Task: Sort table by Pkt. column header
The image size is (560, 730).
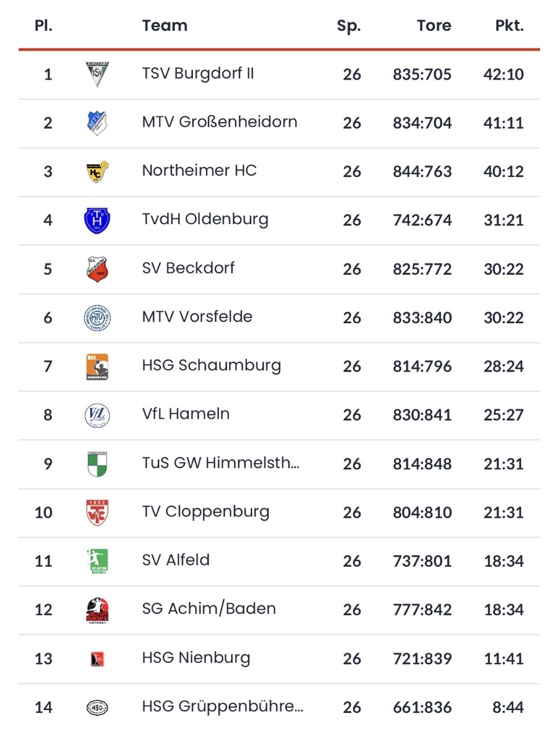Action: point(509,26)
